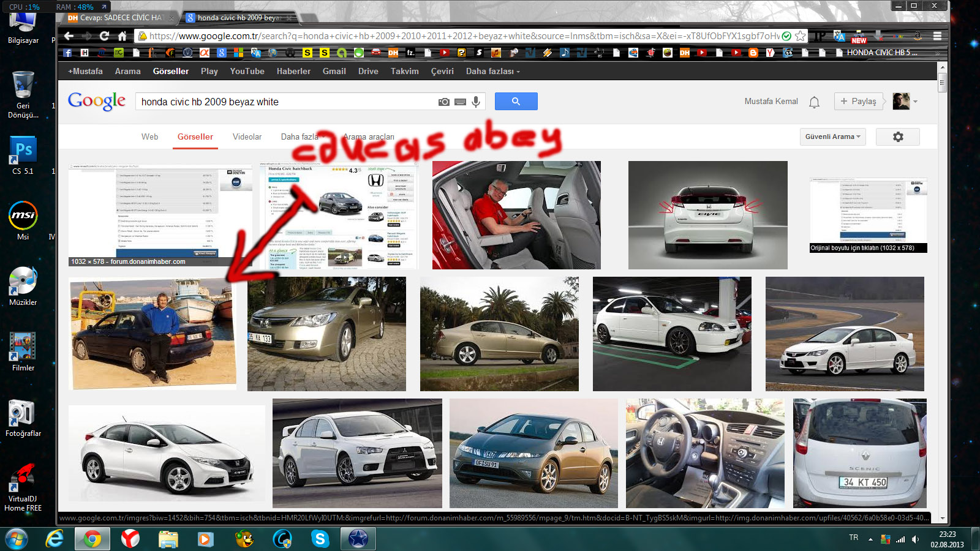Switch to the Web results tab
Screen dimensions: 980x551
(149, 137)
